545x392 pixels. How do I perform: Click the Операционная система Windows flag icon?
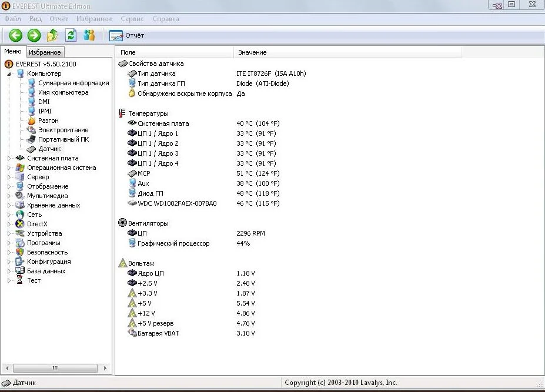[20, 167]
